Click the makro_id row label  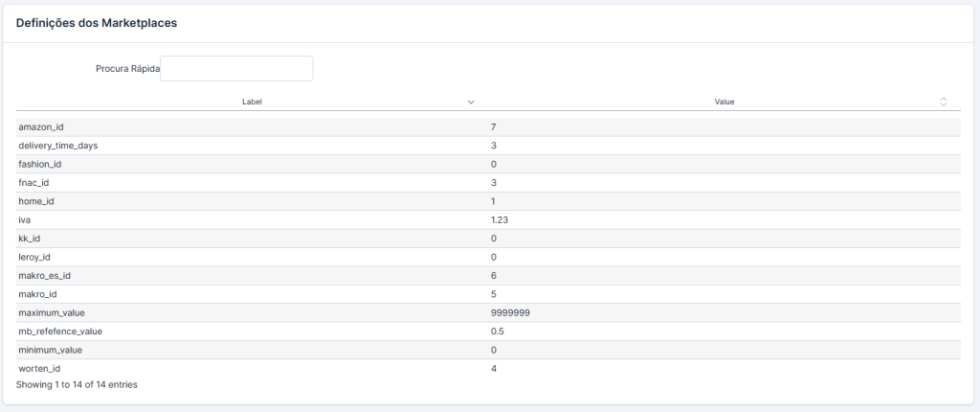38,294
